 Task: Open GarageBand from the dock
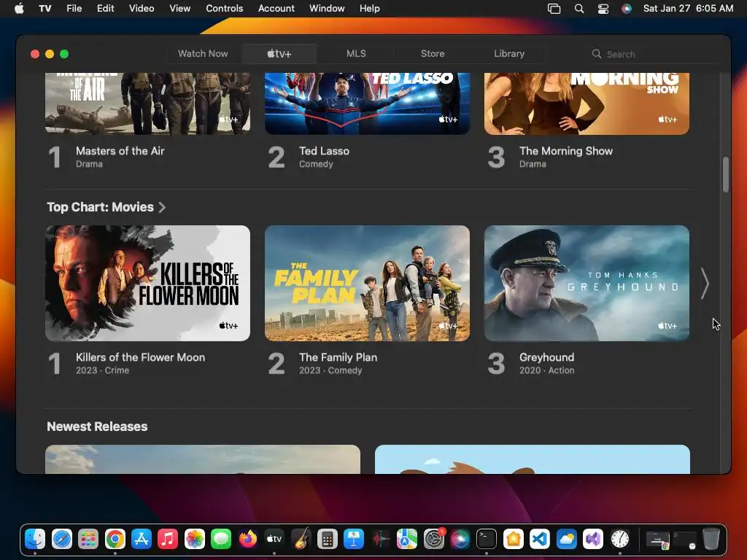tap(301, 539)
